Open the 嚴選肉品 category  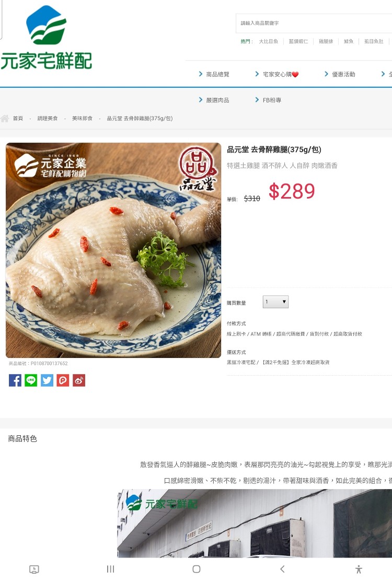pos(214,100)
